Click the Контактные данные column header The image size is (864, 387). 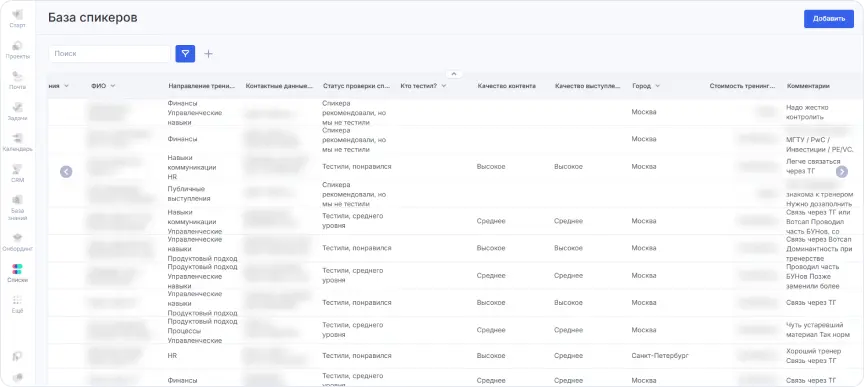coord(279,86)
